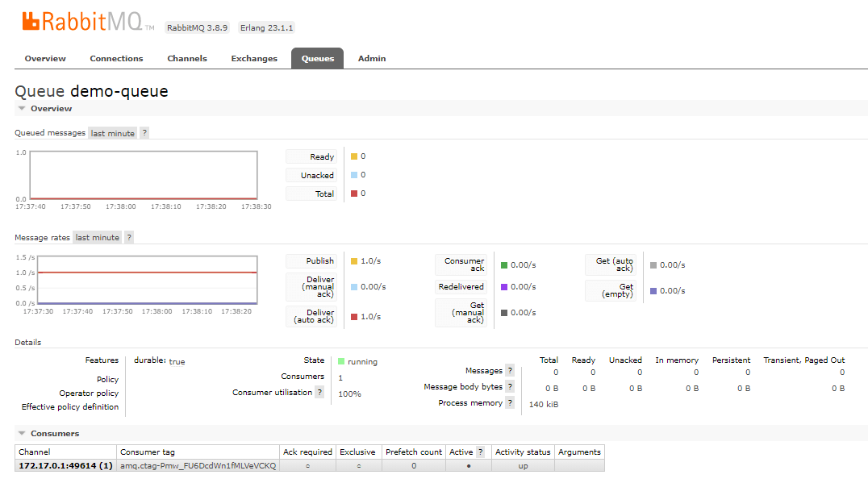Click the red Total color swatch
Viewport: 868px width, 483px height.
point(354,194)
